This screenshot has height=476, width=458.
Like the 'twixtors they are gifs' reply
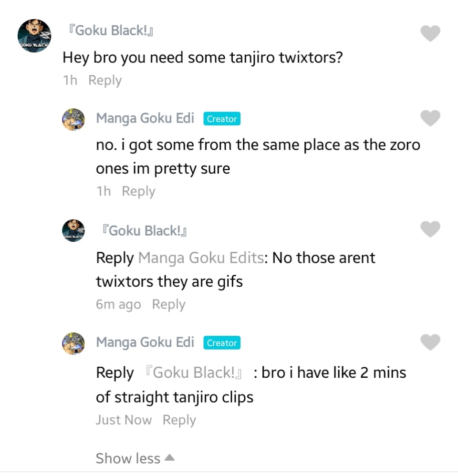430,229
